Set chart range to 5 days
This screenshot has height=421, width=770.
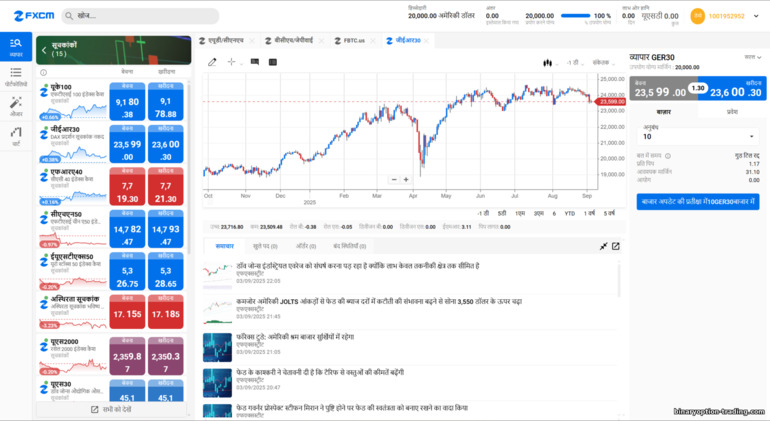tap(502, 213)
